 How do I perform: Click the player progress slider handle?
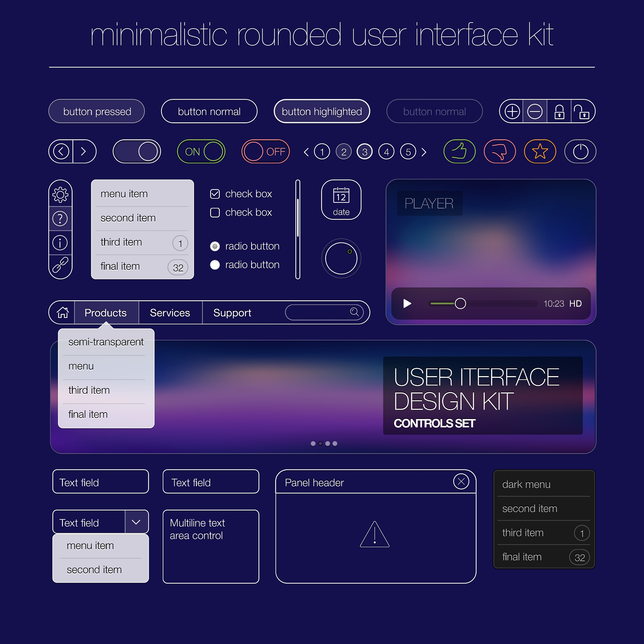pyautogui.click(x=460, y=304)
